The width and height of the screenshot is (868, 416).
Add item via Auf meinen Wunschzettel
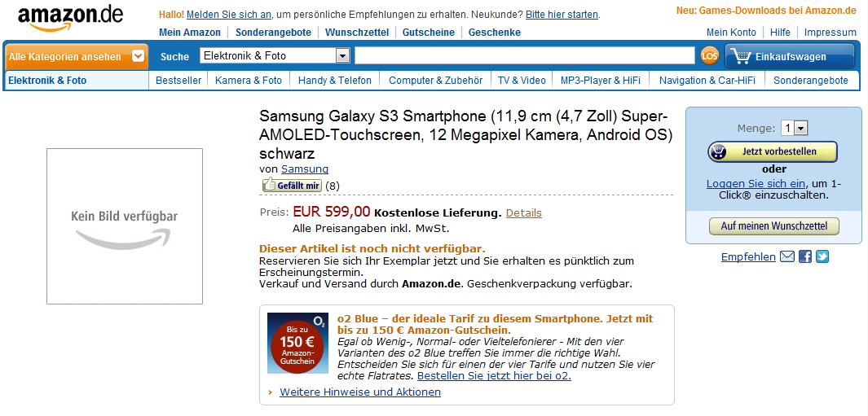pos(773,226)
